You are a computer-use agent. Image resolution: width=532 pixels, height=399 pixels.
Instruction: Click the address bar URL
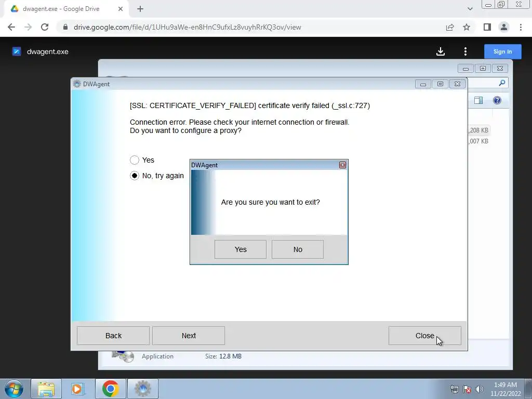coord(187,27)
